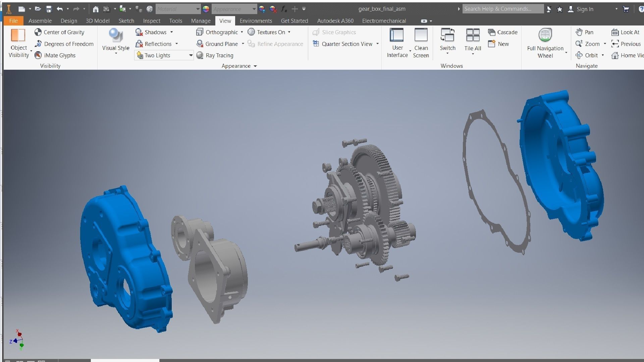The width and height of the screenshot is (644, 362).
Task: Open a file with the Open icon
Action: (x=38, y=9)
